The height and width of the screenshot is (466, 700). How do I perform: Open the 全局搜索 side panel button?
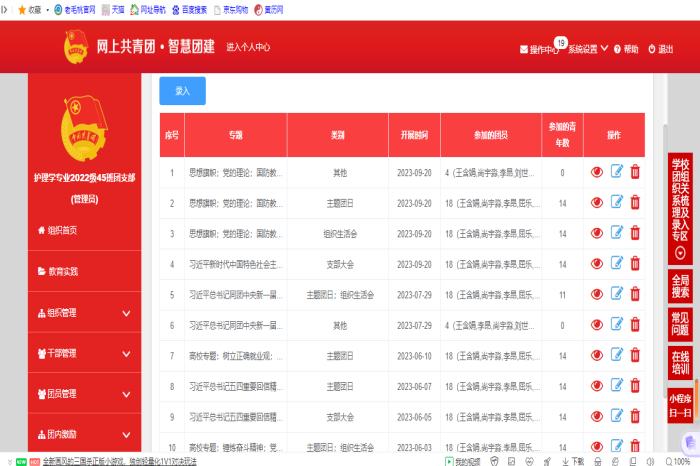[x=680, y=286]
